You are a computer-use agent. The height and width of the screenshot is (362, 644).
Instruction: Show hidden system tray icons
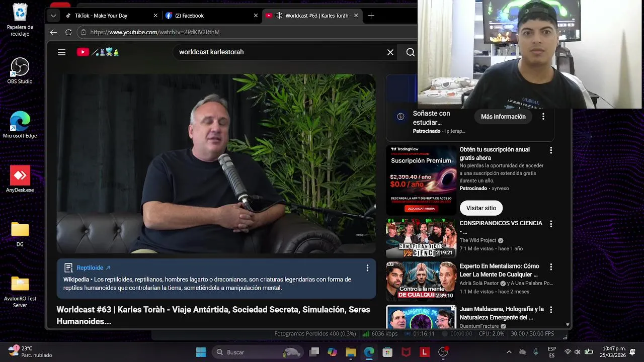509,352
